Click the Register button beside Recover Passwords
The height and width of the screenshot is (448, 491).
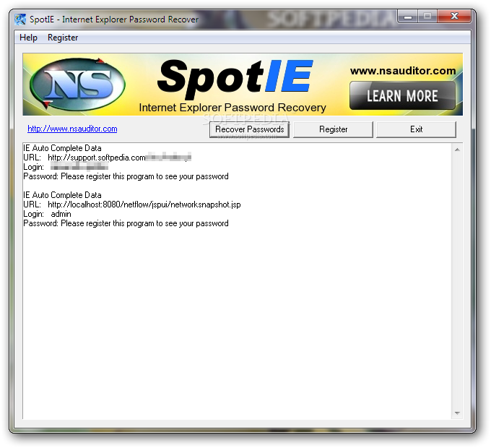[333, 129]
